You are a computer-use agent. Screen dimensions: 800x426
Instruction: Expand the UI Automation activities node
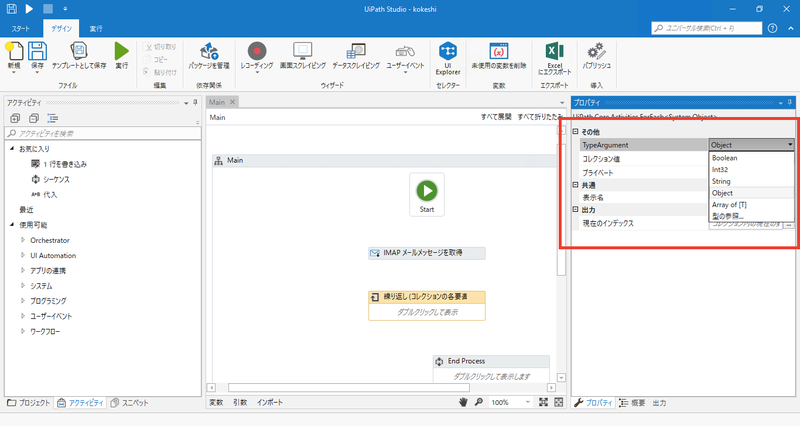click(22, 255)
